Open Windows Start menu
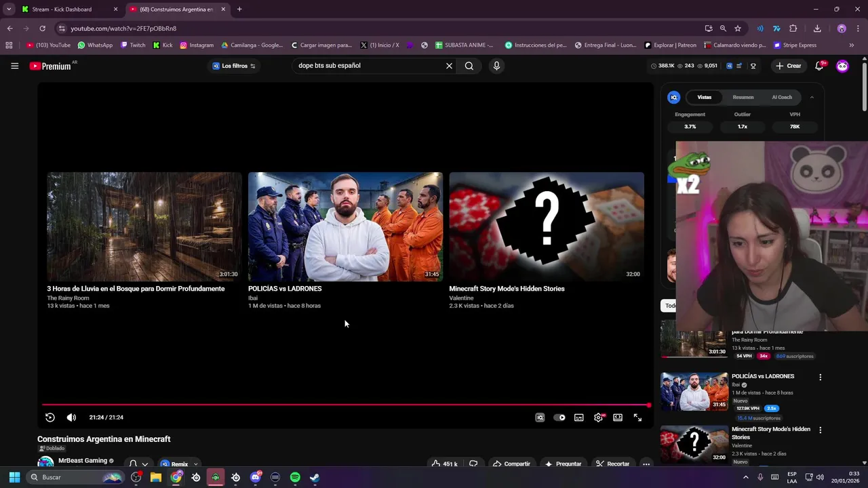868x488 pixels. 14,477
